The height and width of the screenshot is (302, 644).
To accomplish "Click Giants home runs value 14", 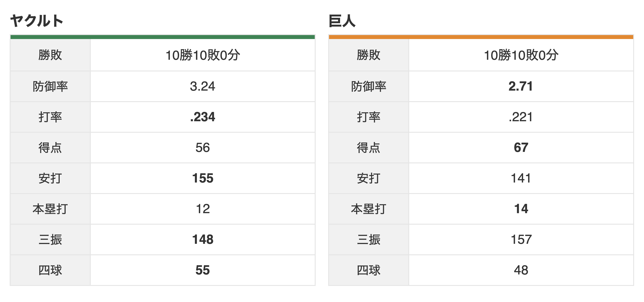I will [x=521, y=209].
